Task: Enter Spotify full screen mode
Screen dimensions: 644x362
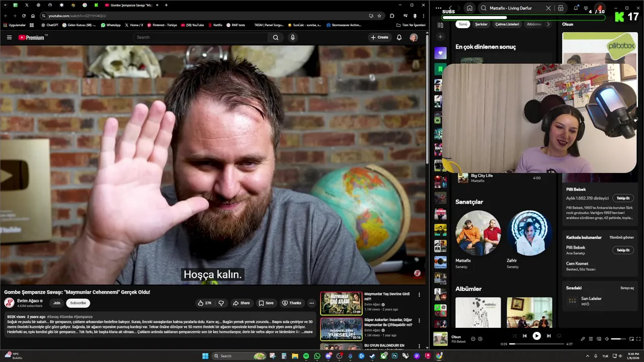Action: [639, 339]
